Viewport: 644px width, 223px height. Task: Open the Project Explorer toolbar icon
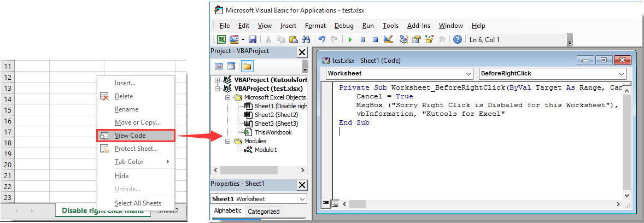(404, 39)
